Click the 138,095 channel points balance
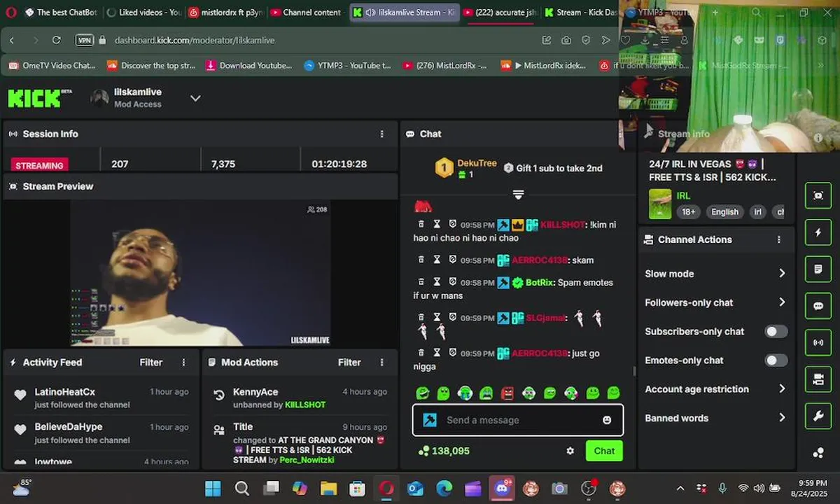840x504 pixels. [x=443, y=451]
